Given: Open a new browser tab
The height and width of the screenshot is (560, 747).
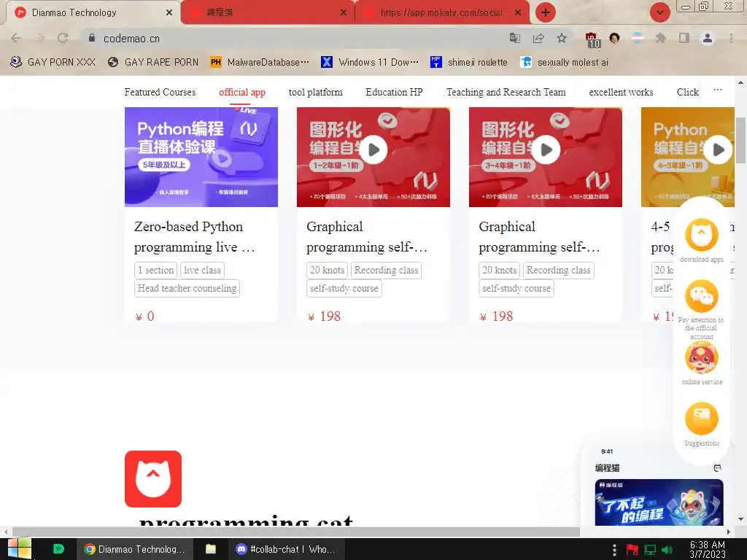Looking at the screenshot, I should click(546, 12).
